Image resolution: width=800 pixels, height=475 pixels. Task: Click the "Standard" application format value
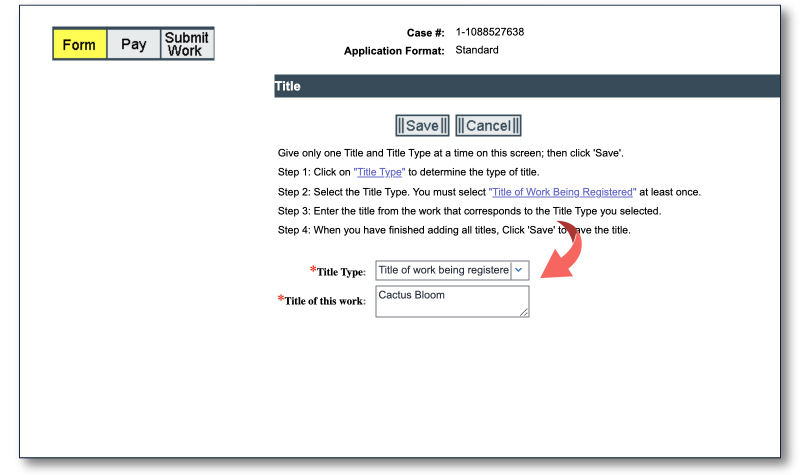coord(477,50)
